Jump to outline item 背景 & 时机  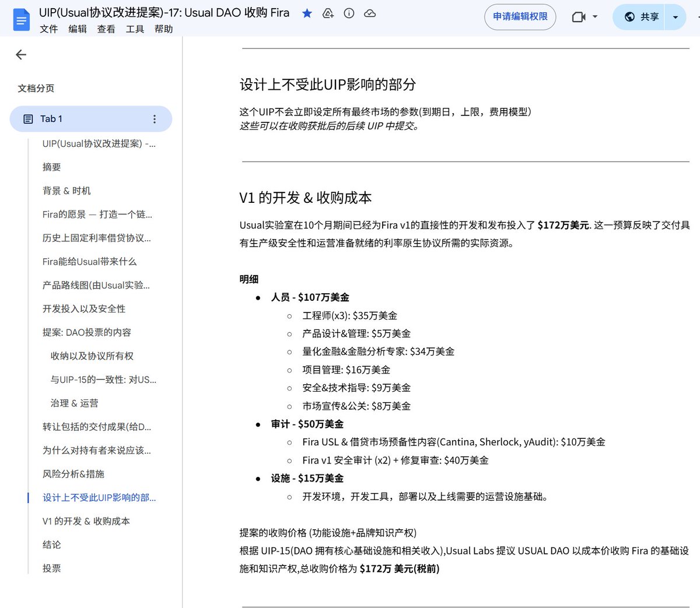click(66, 191)
